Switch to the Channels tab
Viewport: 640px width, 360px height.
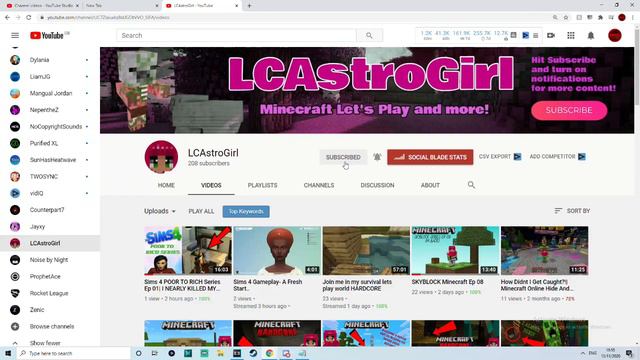(319, 185)
